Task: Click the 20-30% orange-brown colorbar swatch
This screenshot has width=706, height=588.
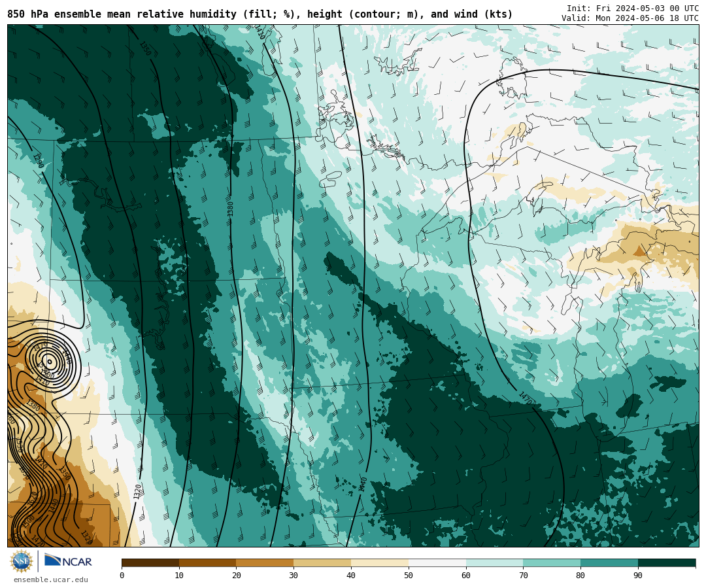Action: coord(265,562)
